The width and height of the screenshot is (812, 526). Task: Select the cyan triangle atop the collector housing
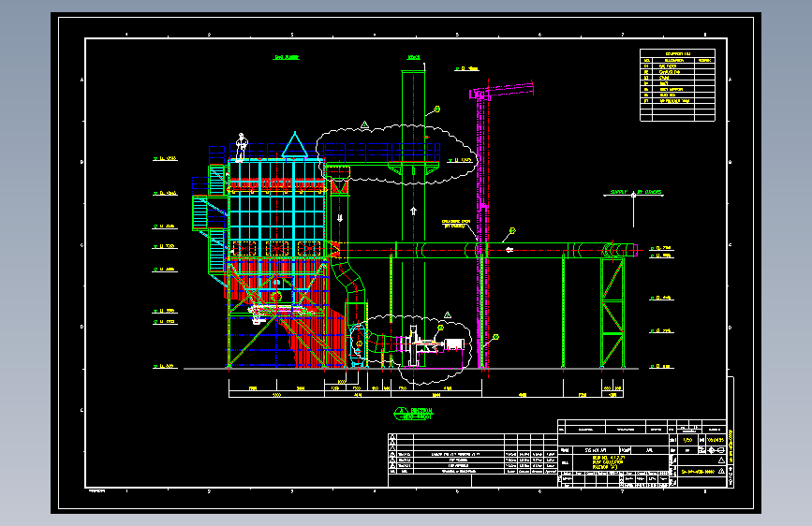click(x=295, y=145)
